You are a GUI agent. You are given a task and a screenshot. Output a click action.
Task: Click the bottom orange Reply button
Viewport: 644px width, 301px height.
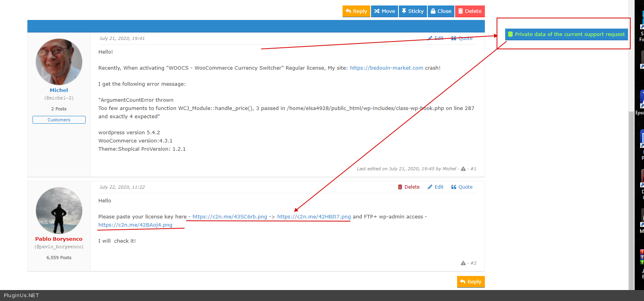(470, 282)
